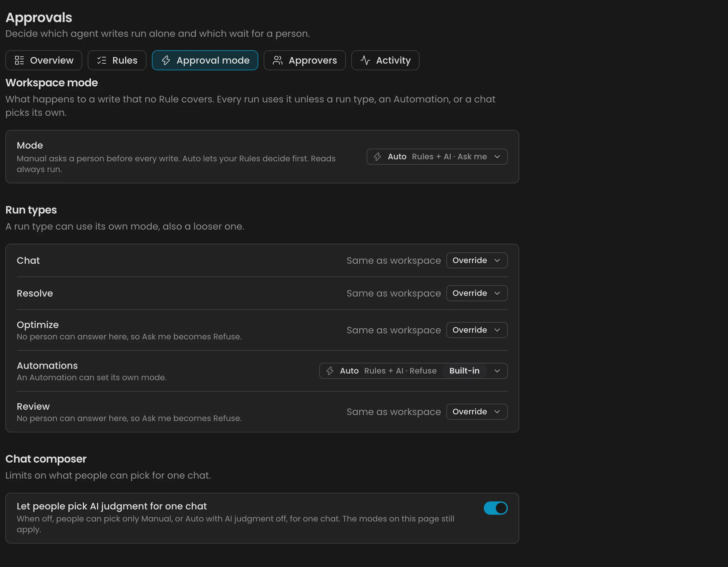Turn off Let people pick AI judgment toggle

tap(495, 508)
